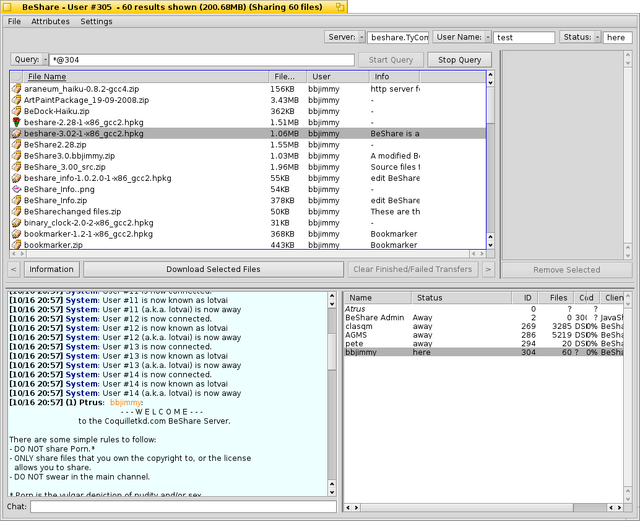Click the 1.06MB size of beshare-3.02
640x521 pixels.
coord(284,134)
